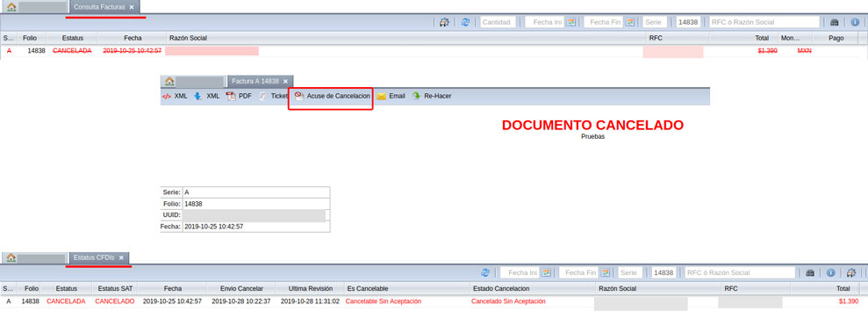Close the Factura A 14838 tab

pos(285,82)
